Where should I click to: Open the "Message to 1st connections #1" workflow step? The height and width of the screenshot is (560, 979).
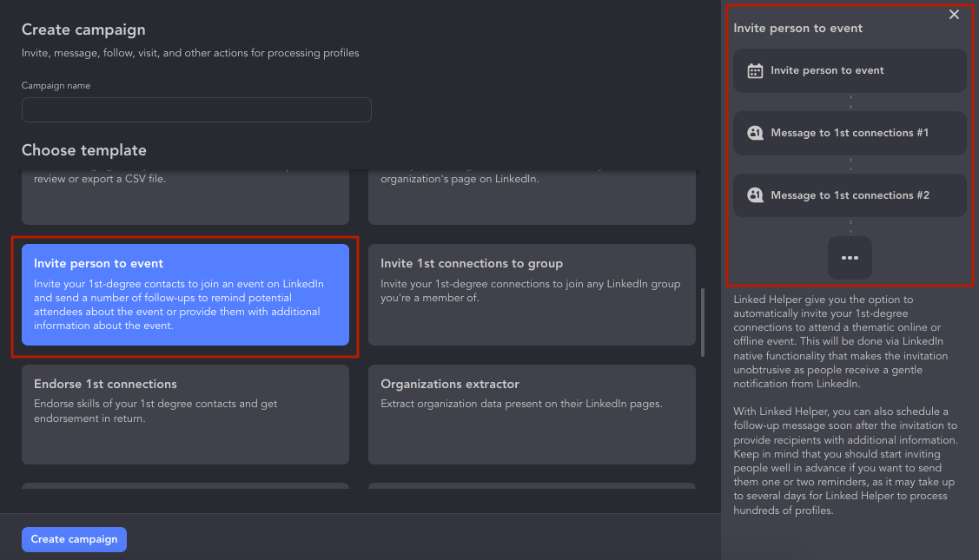(850, 133)
